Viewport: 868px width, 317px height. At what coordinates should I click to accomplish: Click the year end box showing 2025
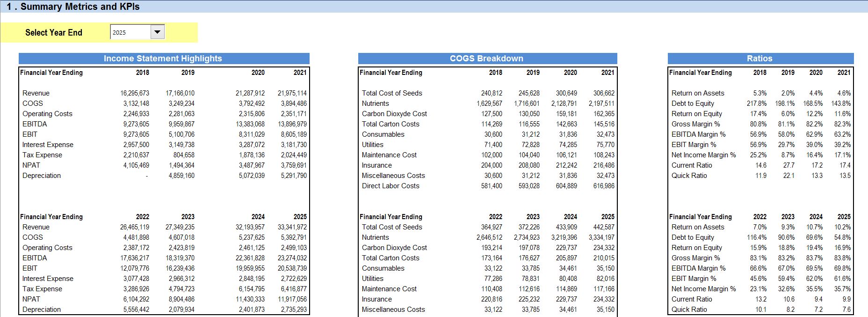coord(130,32)
